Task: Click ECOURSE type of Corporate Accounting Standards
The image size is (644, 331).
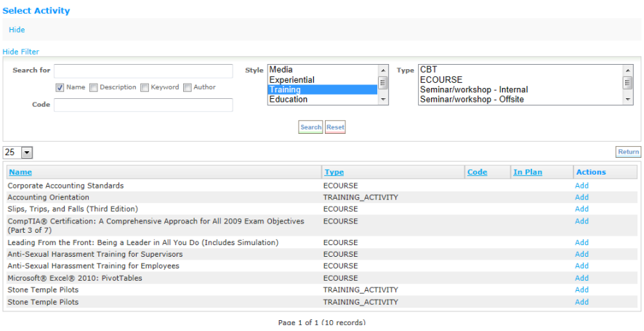Action: [x=340, y=186]
